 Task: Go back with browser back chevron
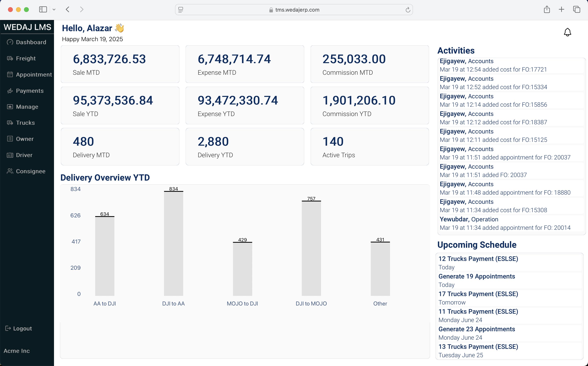(68, 9)
